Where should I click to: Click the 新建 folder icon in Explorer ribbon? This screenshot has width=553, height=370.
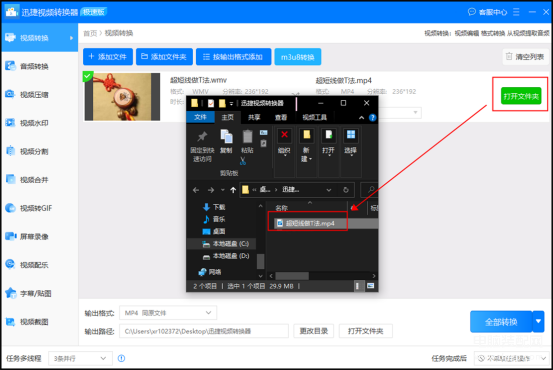306,135
